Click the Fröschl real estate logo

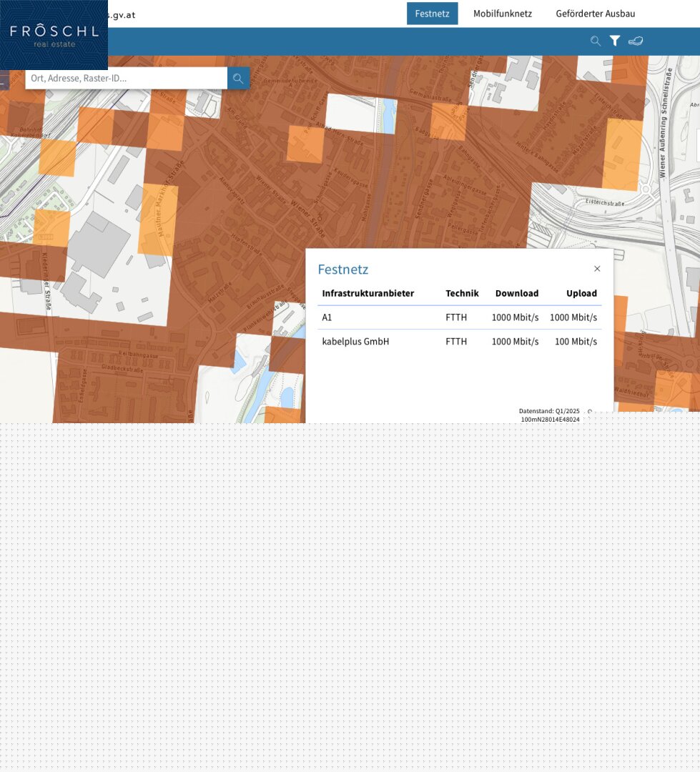(54, 35)
